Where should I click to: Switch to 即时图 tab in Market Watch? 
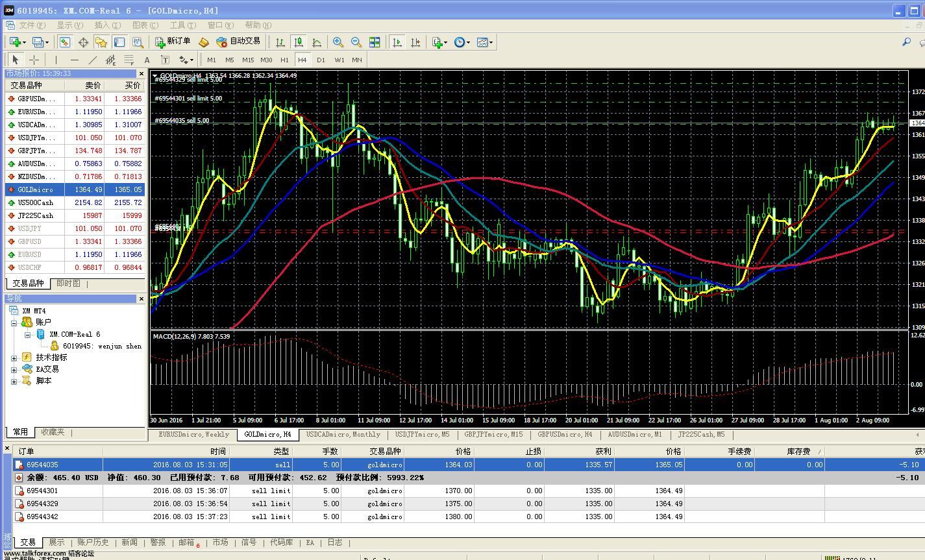coord(68,284)
